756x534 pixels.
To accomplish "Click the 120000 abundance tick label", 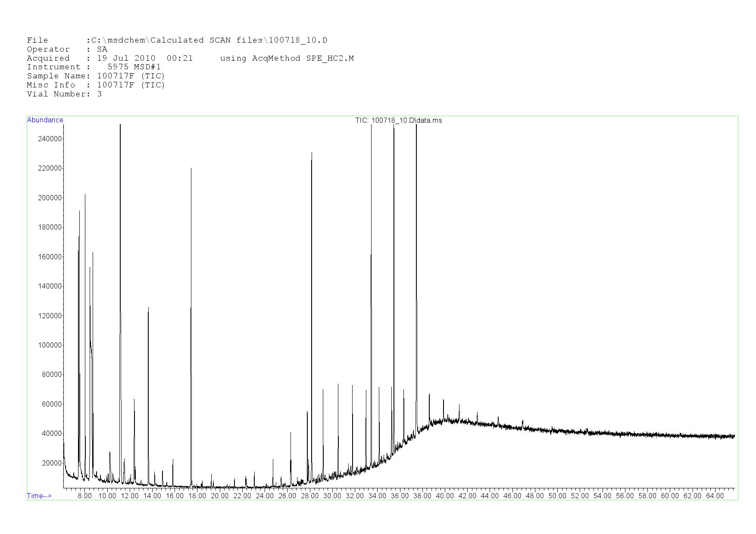I will (x=50, y=316).
